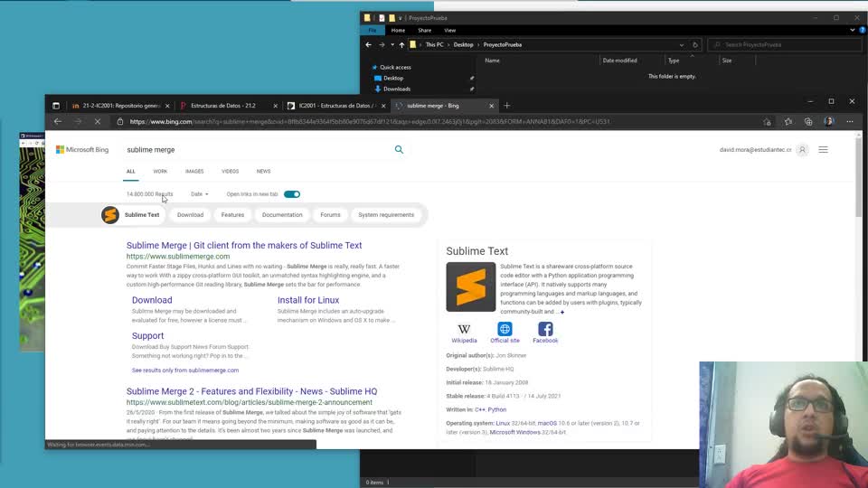The width and height of the screenshot is (868, 488).
Task: Expand the File Explorer ribbon chevron
Action: click(852, 31)
